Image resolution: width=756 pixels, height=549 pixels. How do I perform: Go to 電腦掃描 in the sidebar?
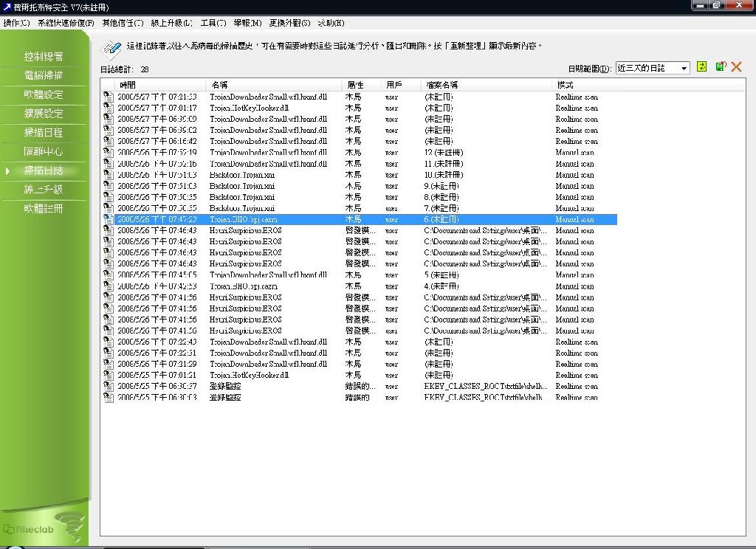[44, 75]
